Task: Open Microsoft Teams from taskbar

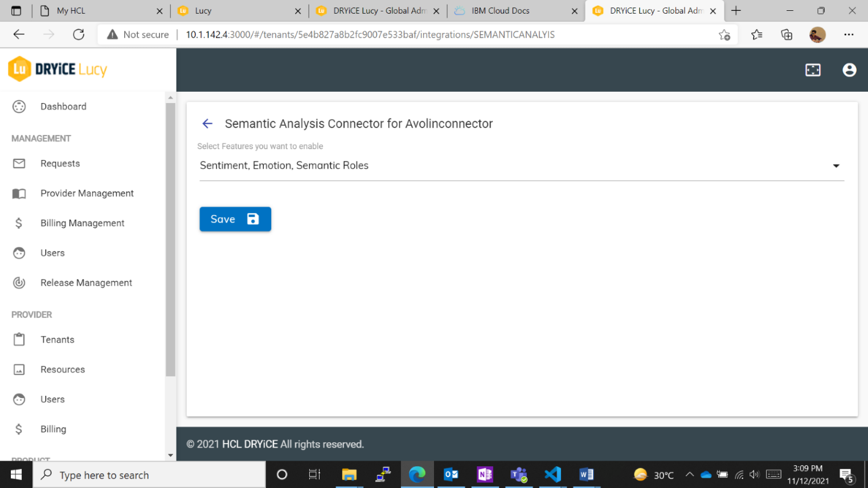Action: pyautogui.click(x=519, y=474)
